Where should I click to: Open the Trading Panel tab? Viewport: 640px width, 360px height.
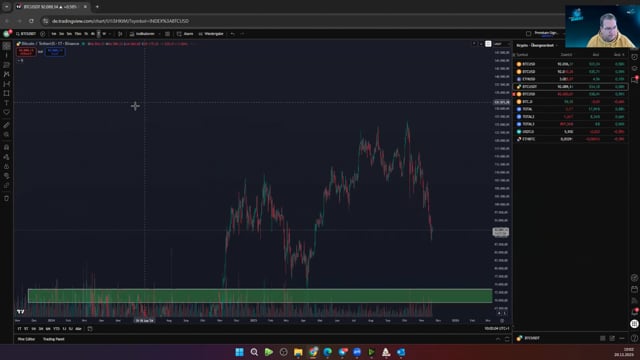[x=53, y=339]
